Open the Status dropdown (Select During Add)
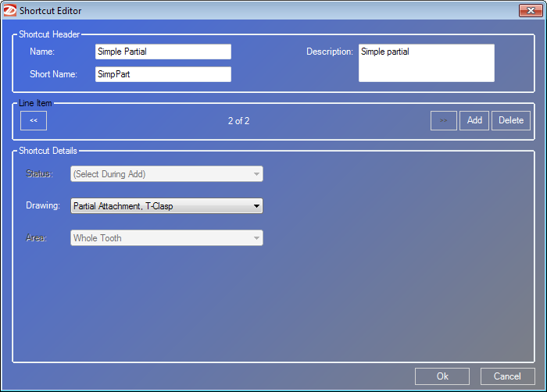 pyautogui.click(x=166, y=173)
